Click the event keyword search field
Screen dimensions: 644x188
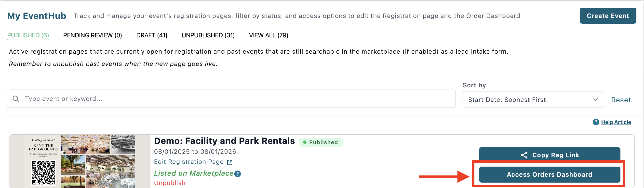click(231, 99)
